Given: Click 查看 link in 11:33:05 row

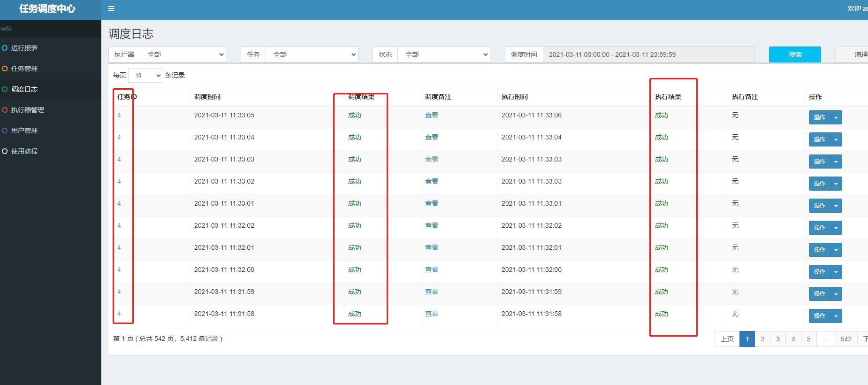Looking at the screenshot, I should 432,115.
